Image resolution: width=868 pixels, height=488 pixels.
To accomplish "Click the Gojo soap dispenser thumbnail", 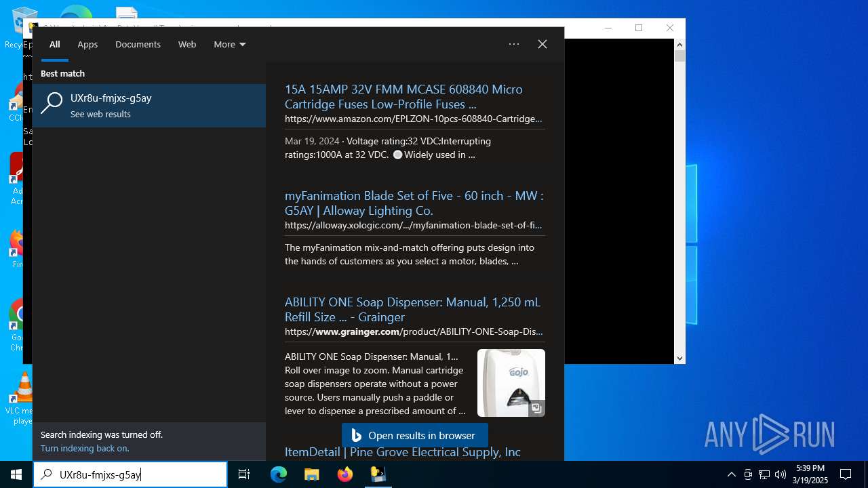I will point(511,383).
